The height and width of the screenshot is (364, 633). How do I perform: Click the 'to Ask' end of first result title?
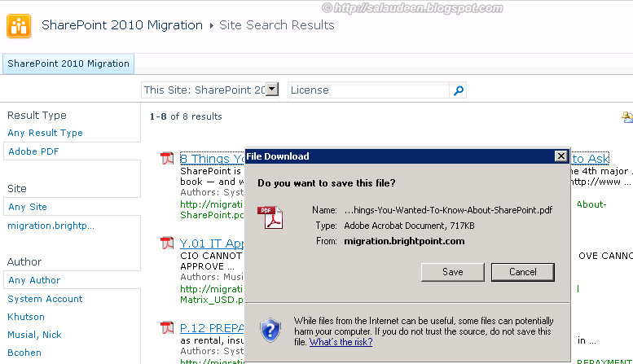click(x=590, y=159)
